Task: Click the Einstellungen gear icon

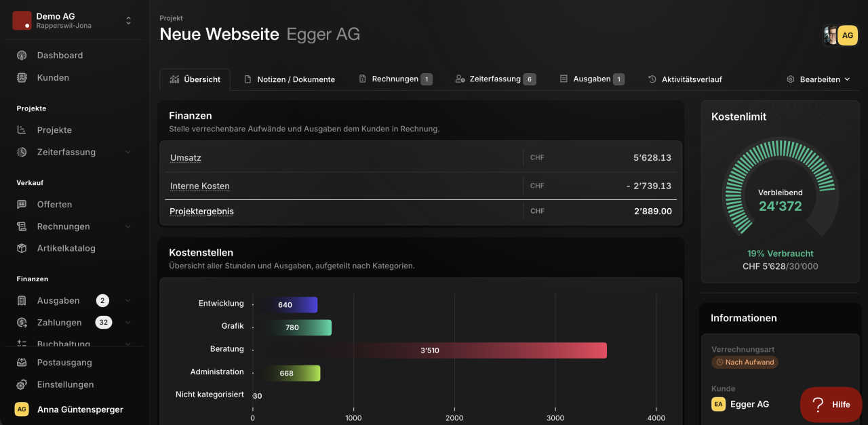Action: [x=22, y=384]
